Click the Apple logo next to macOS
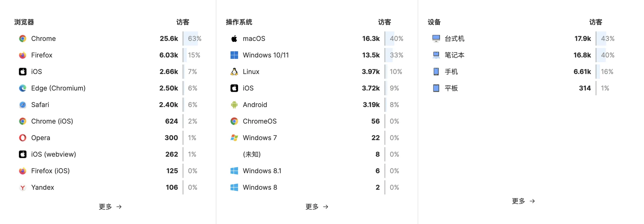This screenshot has height=224, width=644. tap(234, 38)
